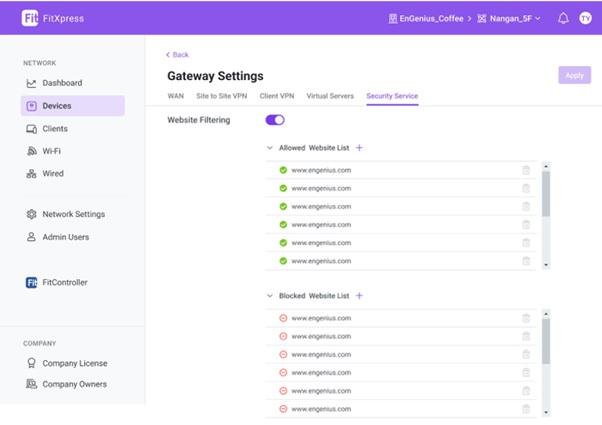
Task: Select the Security Service tab
Action: click(392, 96)
